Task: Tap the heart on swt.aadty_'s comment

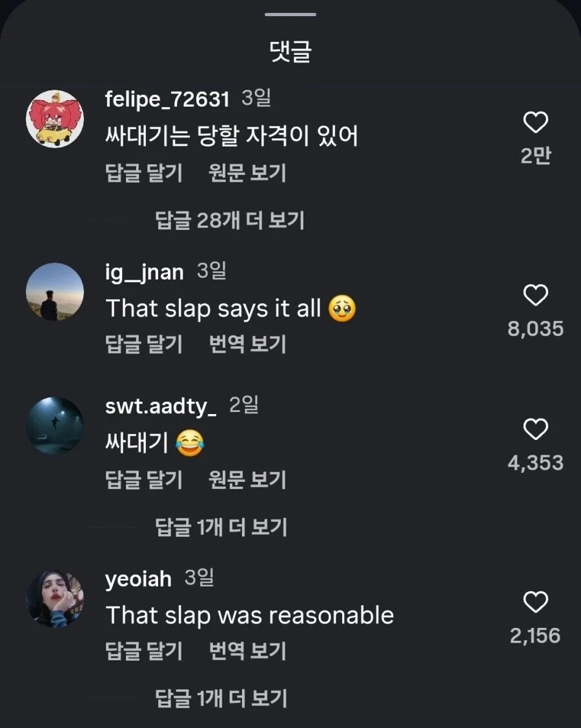Action: click(x=535, y=430)
